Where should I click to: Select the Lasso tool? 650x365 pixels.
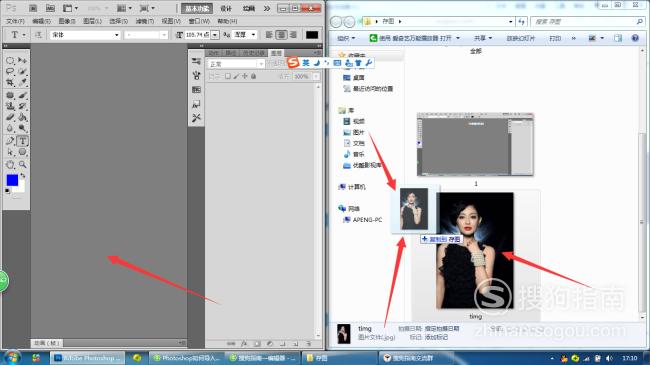[10, 71]
